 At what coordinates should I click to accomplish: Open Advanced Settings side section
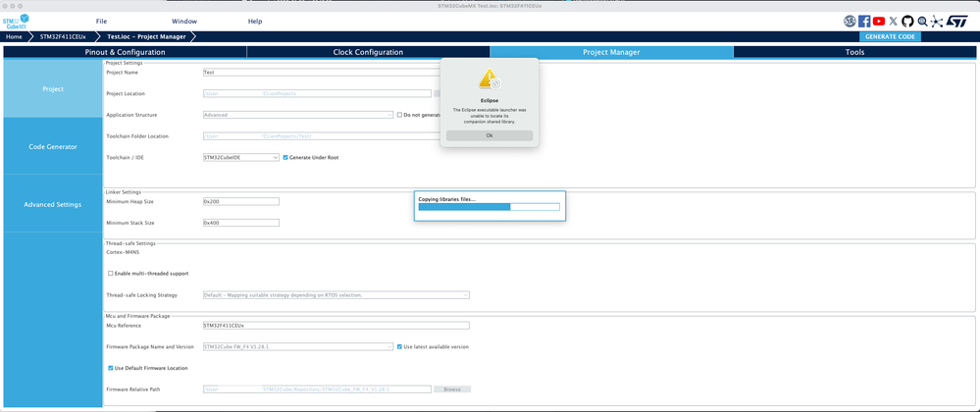point(53,204)
